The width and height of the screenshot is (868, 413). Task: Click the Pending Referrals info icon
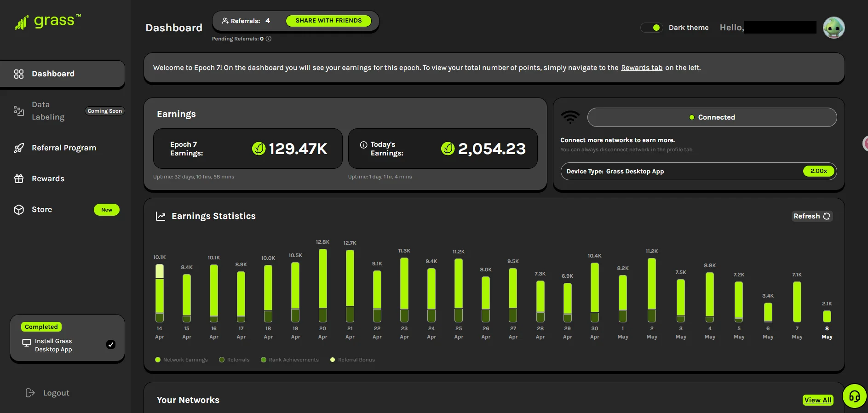point(269,39)
